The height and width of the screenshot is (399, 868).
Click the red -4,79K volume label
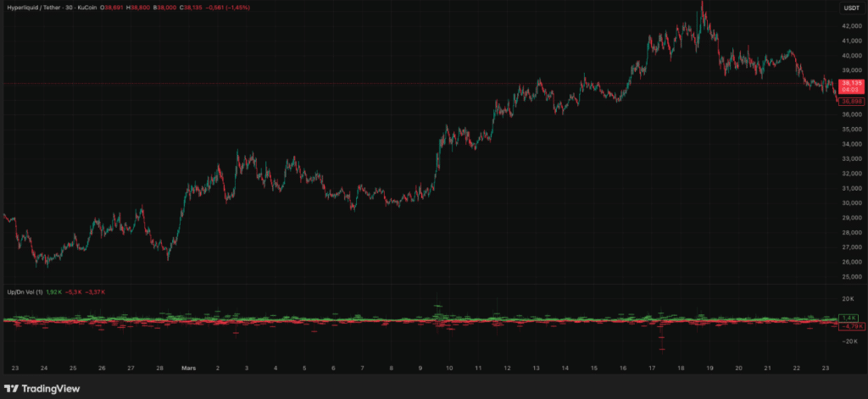(850, 326)
